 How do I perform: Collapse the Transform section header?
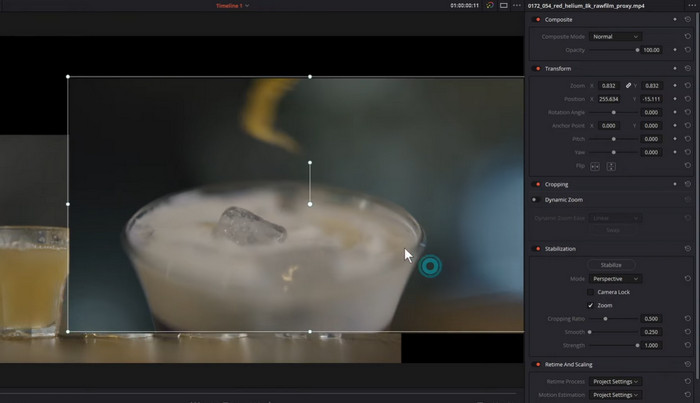(558, 69)
